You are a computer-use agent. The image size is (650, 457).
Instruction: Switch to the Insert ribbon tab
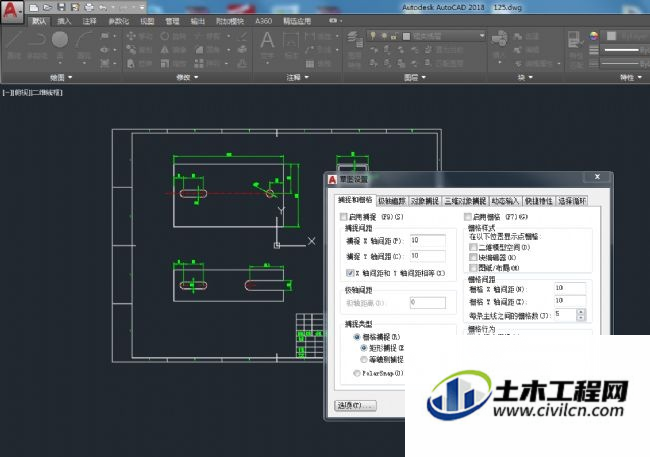tap(64, 21)
